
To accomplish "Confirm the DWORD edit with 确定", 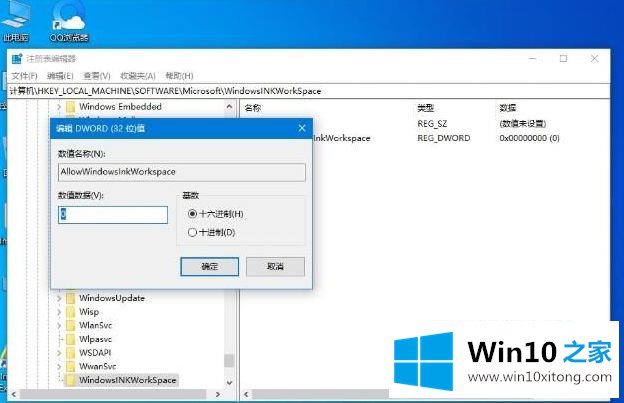I will pos(210,267).
